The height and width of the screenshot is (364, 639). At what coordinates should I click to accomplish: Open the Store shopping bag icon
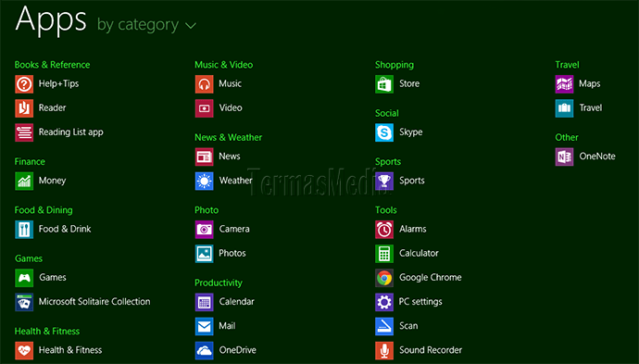(x=384, y=84)
